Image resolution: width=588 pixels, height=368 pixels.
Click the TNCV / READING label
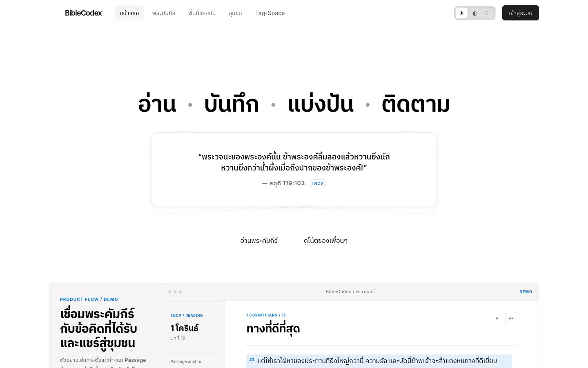[x=187, y=316]
